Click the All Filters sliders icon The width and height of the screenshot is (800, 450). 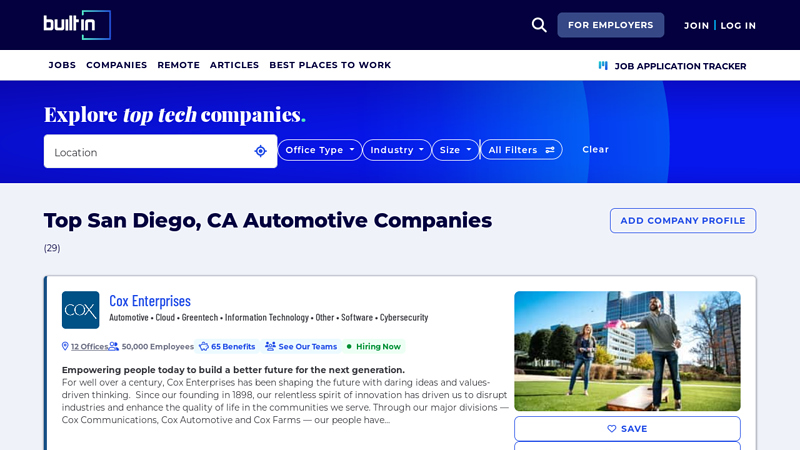[x=550, y=150]
